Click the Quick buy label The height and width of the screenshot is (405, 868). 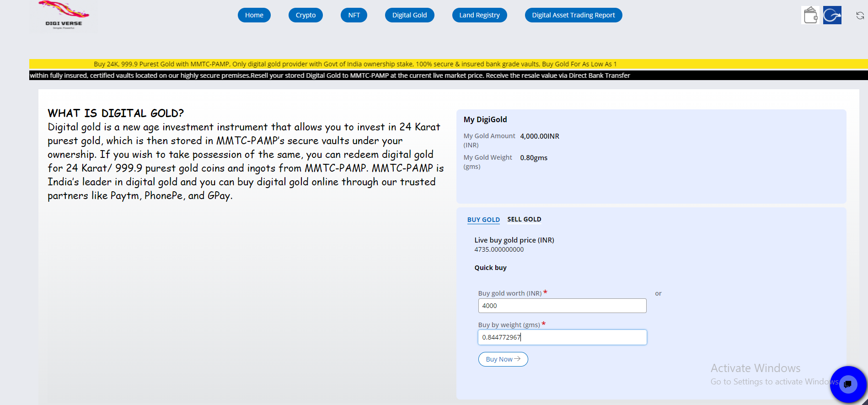pyautogui.click(x=490, y=268)
